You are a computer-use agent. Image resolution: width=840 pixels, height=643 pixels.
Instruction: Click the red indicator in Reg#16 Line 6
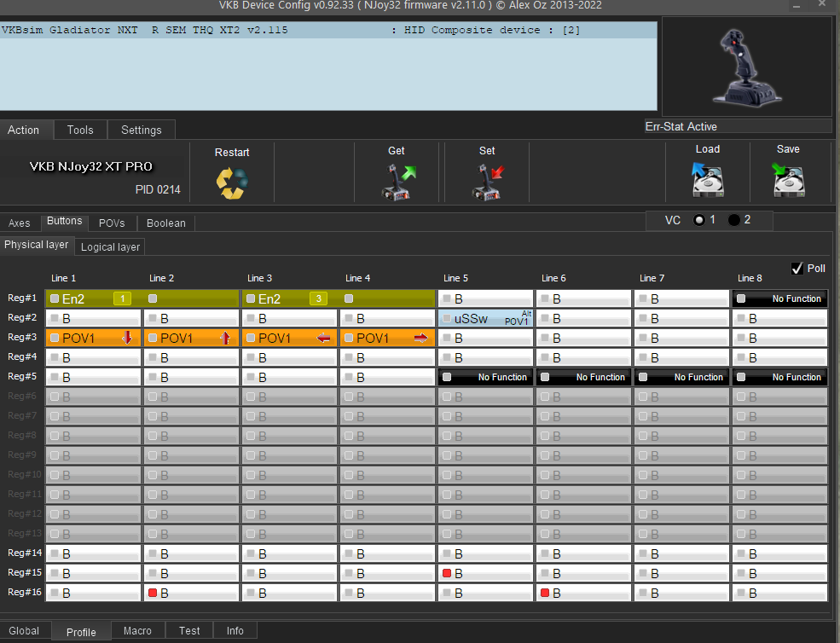[x=545, y=593]
